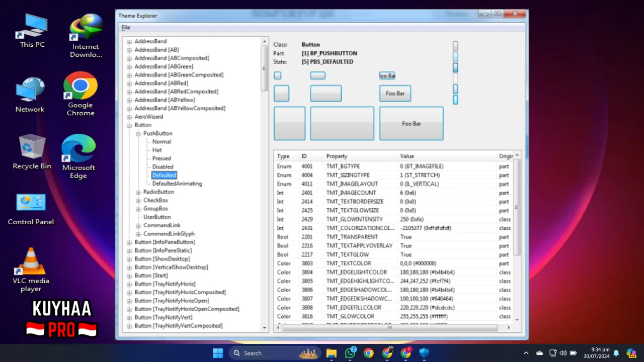This screenshot has height=362, width=644.
Task: Open the File menu
Action: coord(126,28)
